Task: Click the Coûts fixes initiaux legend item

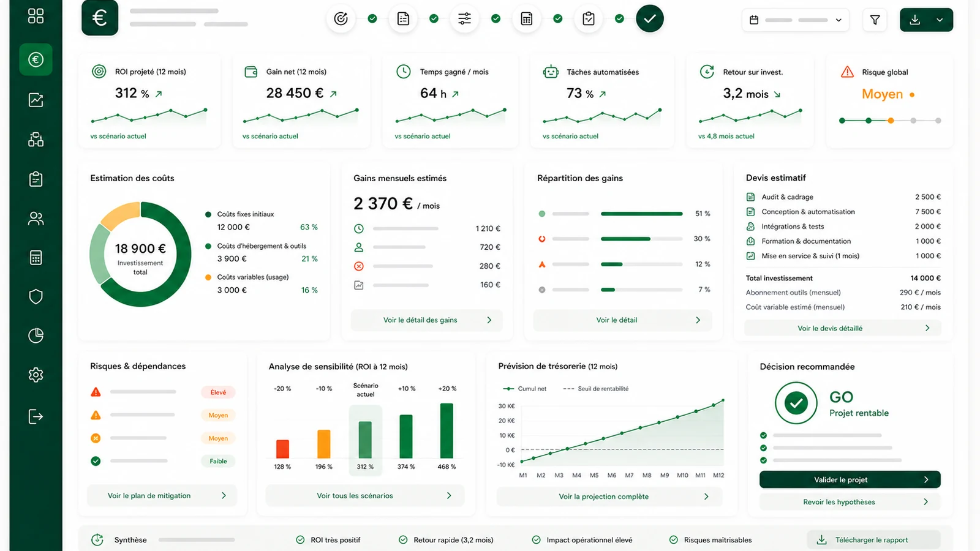Action: point(262,221)
